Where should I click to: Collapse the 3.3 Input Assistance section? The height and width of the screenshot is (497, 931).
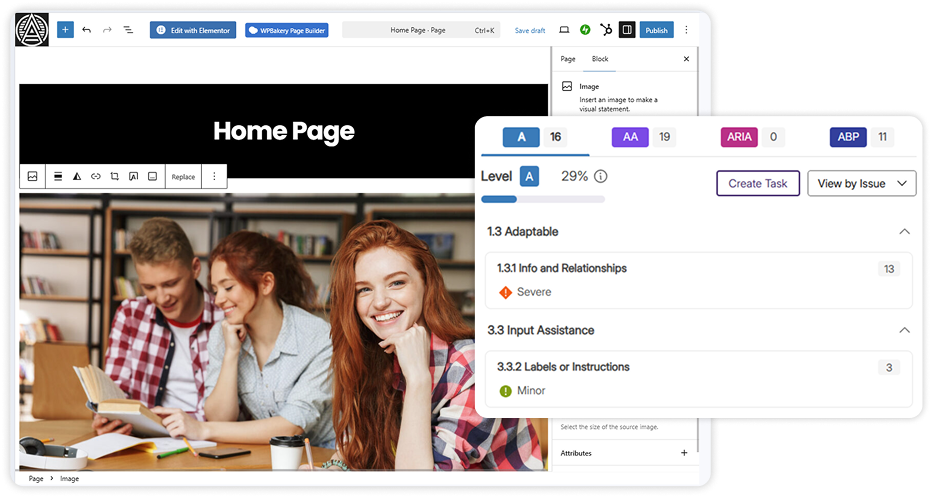904,330
